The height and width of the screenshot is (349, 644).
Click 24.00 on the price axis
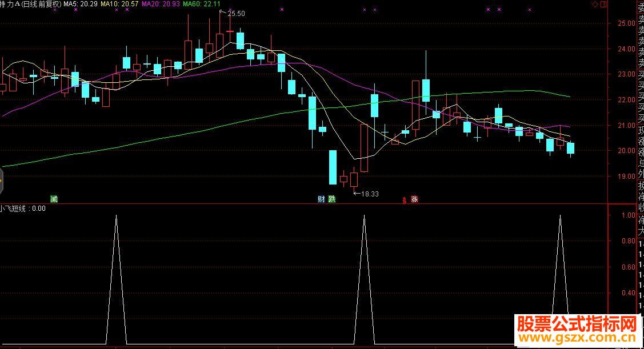[x=626, y=49]
